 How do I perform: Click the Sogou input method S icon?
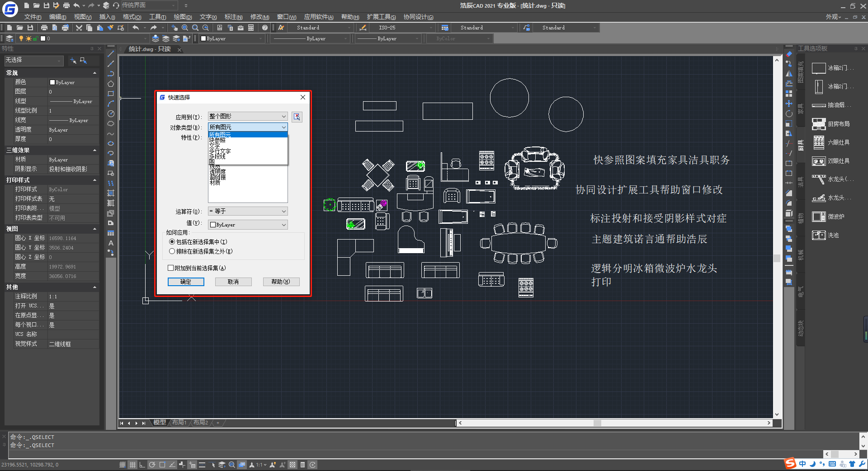click(790, 463)
